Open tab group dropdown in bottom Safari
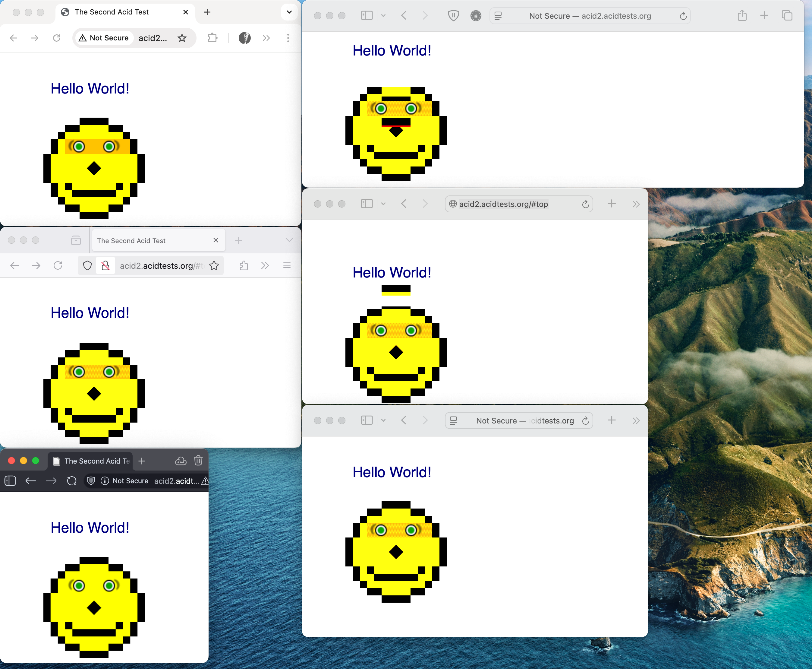 click(383, 420)
